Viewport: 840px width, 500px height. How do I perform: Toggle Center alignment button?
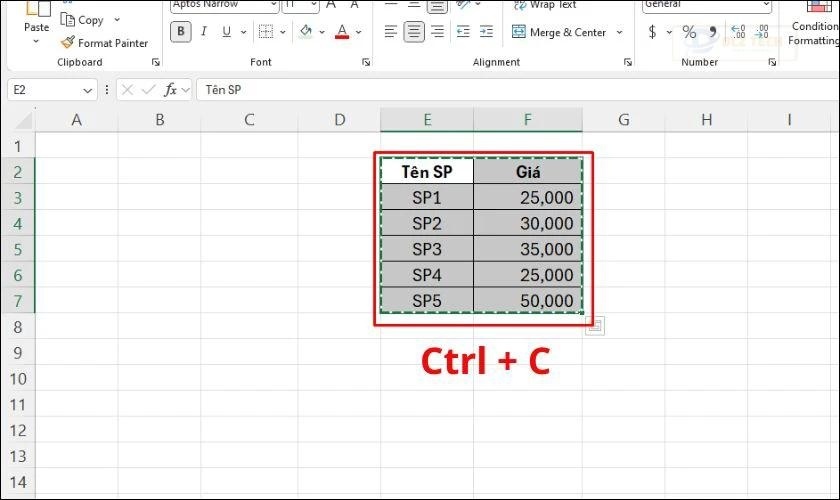[x=414, y=32]
